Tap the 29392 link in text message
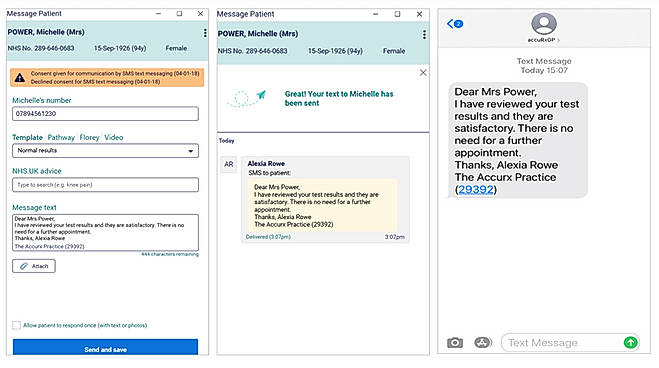Screen dimensions: 659x368 coord(476,189)
